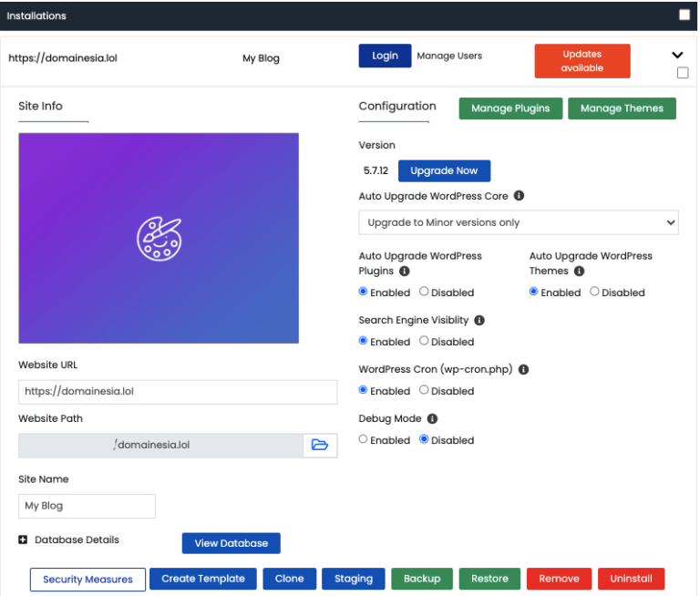700x596 pixels.
Task: Collapse the installation details chevron
Action: coord(677,55)
